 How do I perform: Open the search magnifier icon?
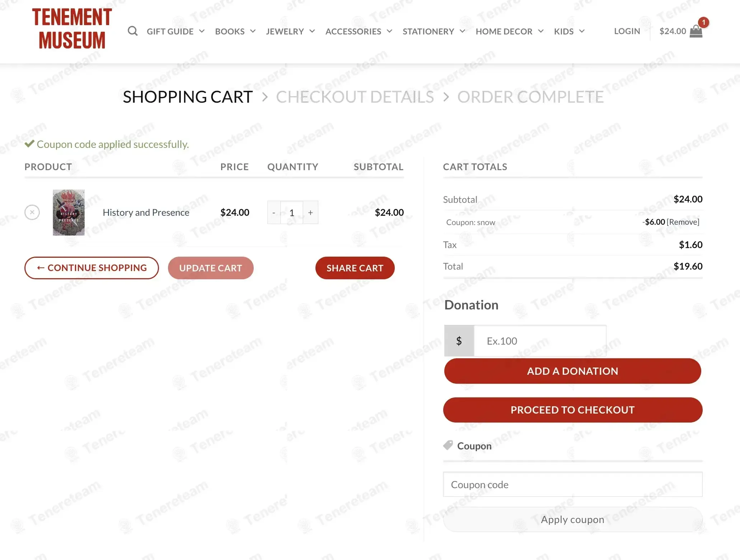click(132, 31)
